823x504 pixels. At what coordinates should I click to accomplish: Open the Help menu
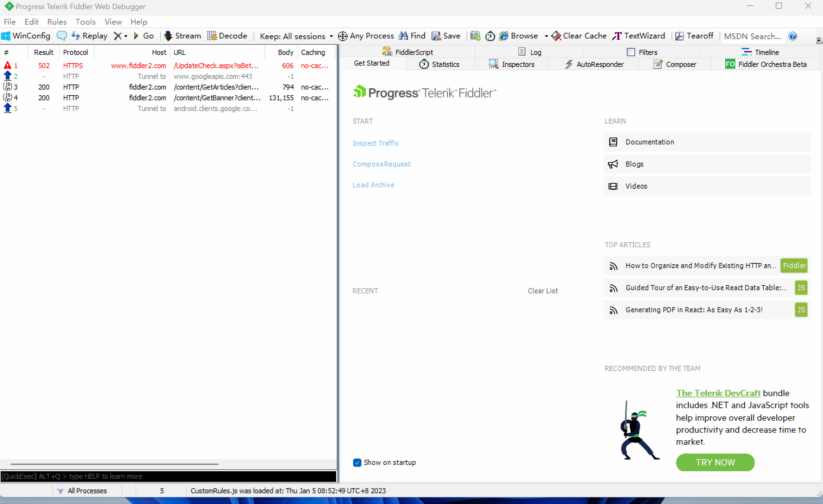139,22
